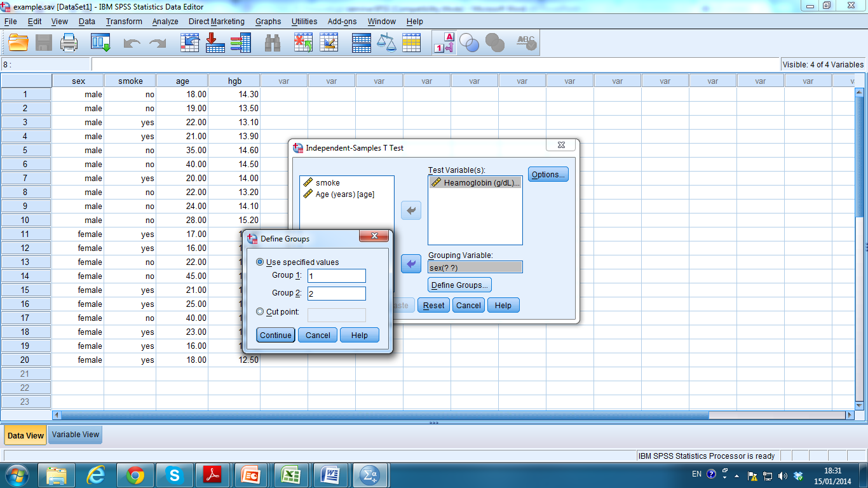Select row 1 header in data grid
Image resolution: width=868 pixels, height=488 pixels.
pyautogui.click(x=25, y=94)
